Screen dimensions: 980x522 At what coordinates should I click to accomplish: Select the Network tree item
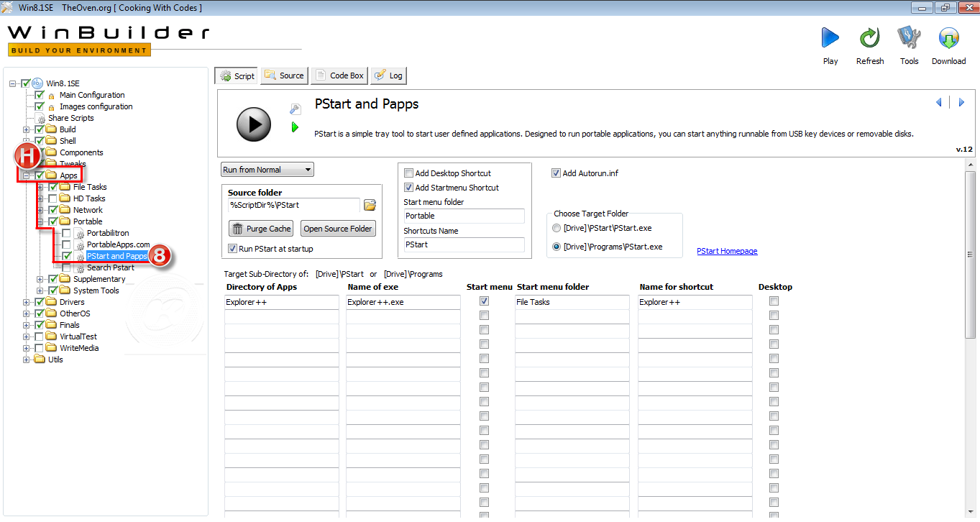(x=88, y=210)
